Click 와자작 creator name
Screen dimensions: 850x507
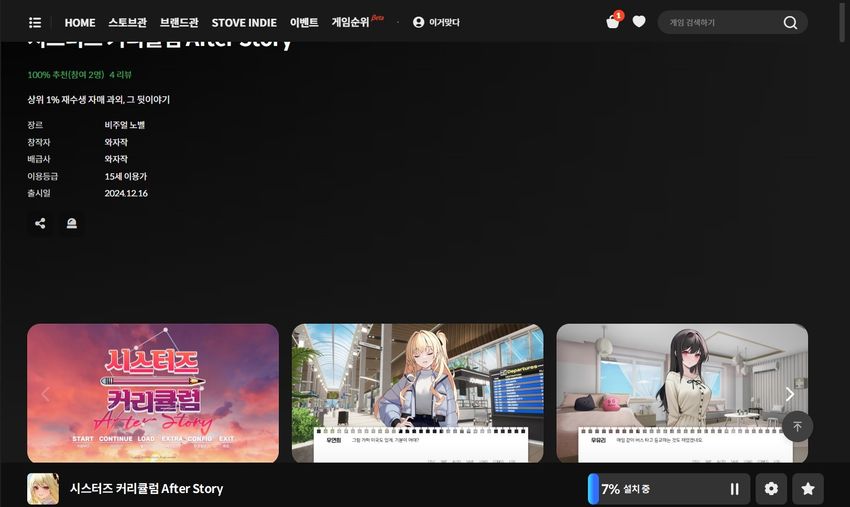116,142
